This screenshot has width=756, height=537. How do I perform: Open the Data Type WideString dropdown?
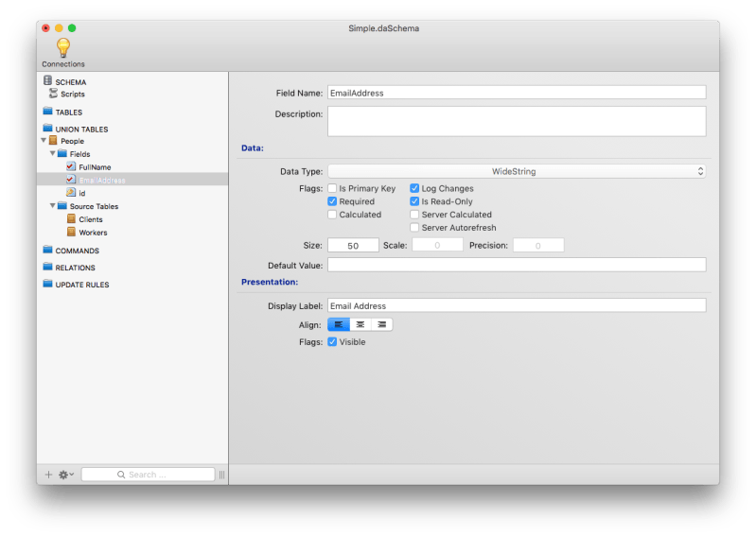517,171
